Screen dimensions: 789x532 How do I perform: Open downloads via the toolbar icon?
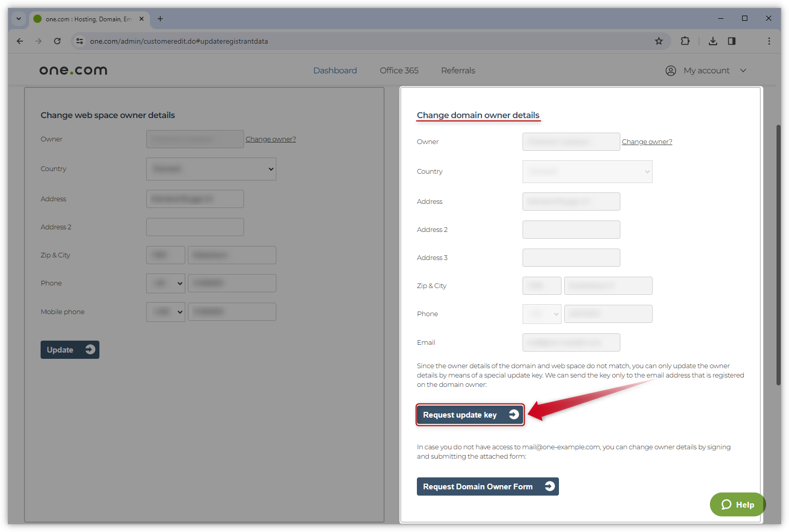[x=712, y=41]
